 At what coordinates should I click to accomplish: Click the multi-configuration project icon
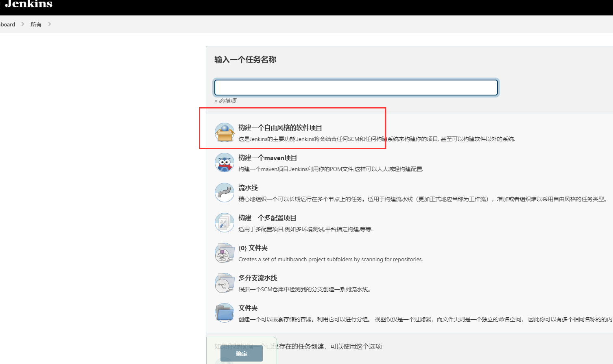tap(225, 223)
